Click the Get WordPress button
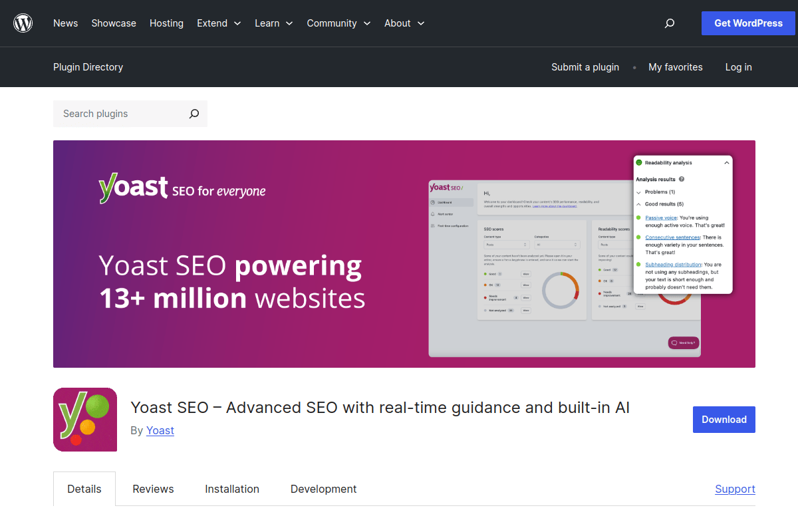This screenshot has width=798, height=532. pyautogui.click(x=748, y=23)
